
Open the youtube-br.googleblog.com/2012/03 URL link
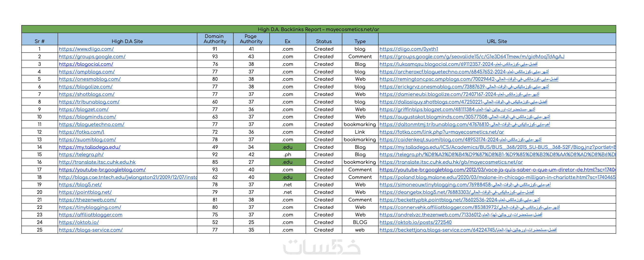pyautogui.click(x=498, y=169)
